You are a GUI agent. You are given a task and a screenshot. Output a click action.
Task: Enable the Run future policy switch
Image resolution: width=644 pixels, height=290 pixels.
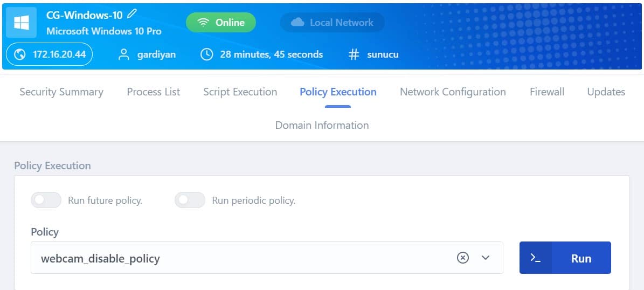tap(46, 200)
